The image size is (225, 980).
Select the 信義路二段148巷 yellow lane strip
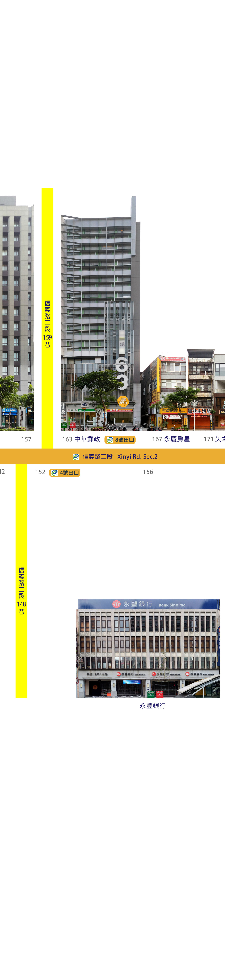tap(21, 581)
